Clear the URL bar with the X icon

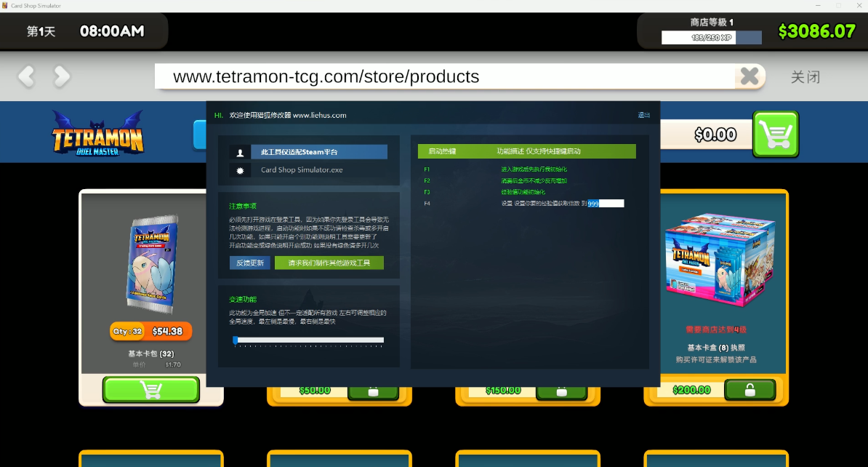750,76
